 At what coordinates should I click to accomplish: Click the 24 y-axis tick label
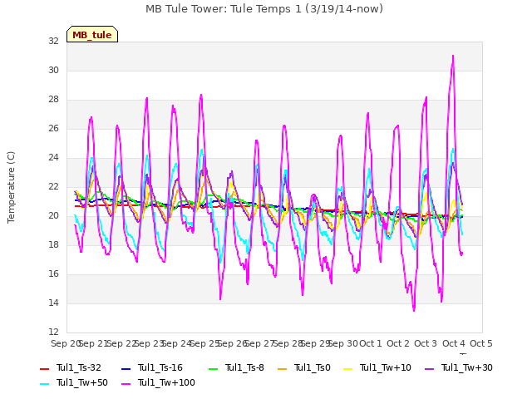point(53,157)
